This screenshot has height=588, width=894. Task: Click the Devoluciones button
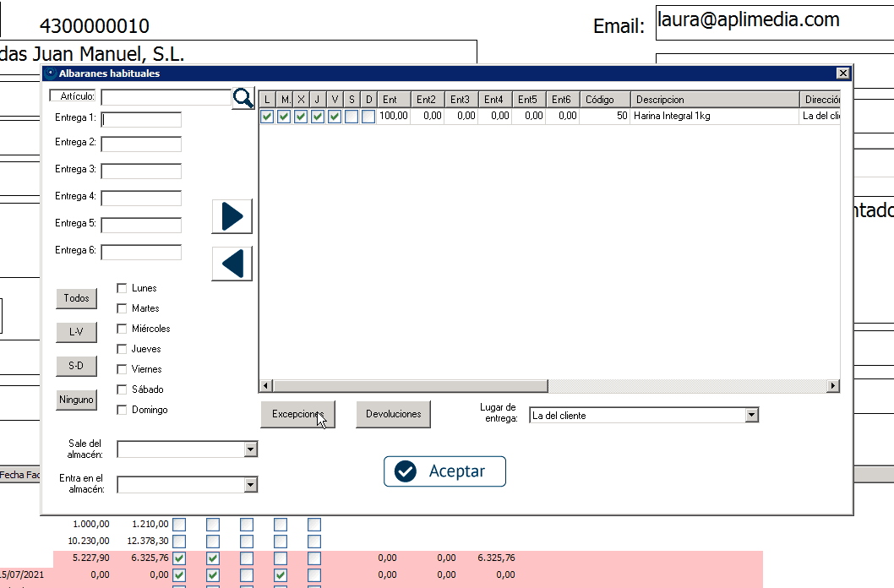(x=393, y=414)
